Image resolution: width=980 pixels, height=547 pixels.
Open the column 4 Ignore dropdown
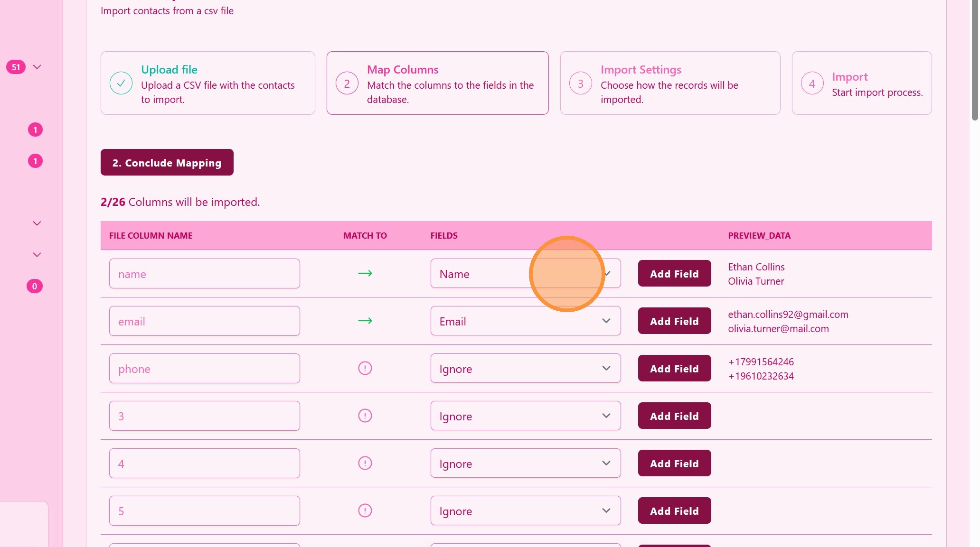525,463
